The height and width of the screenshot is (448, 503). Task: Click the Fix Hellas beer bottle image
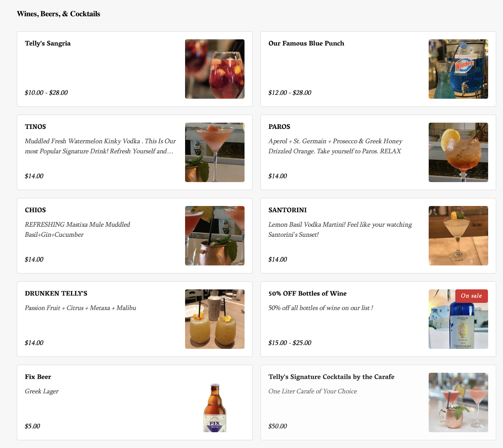[x=215, y=408]
